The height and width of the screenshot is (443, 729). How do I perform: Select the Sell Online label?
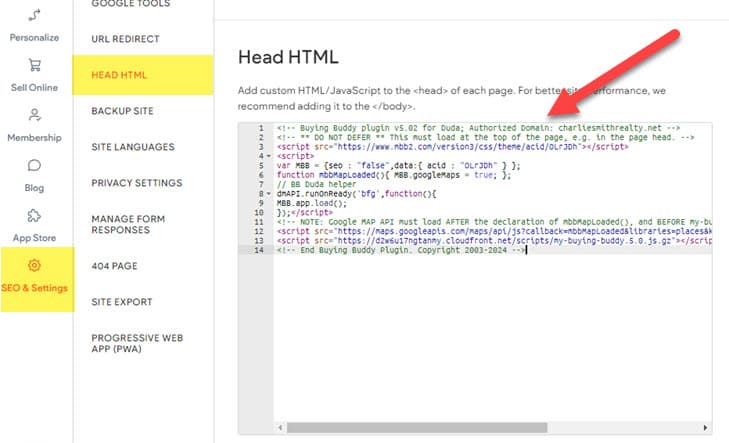pos(34,87)
